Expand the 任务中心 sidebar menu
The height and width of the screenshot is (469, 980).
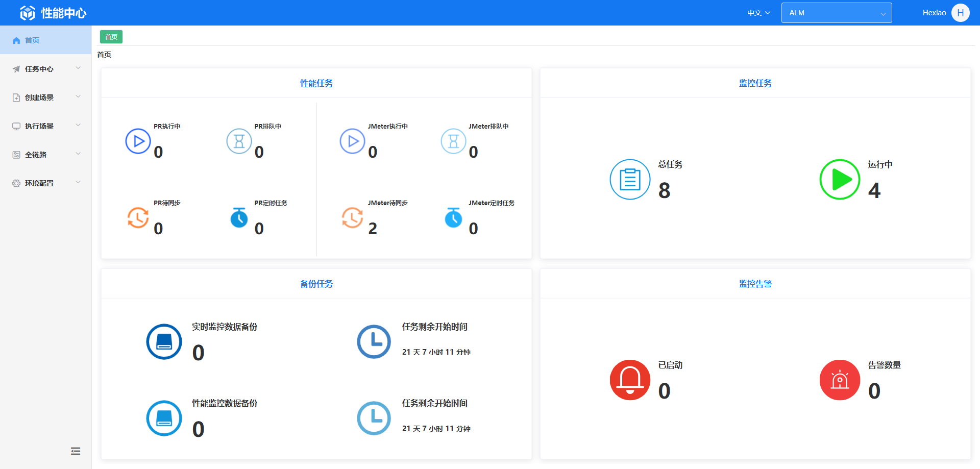click(45, 69)
